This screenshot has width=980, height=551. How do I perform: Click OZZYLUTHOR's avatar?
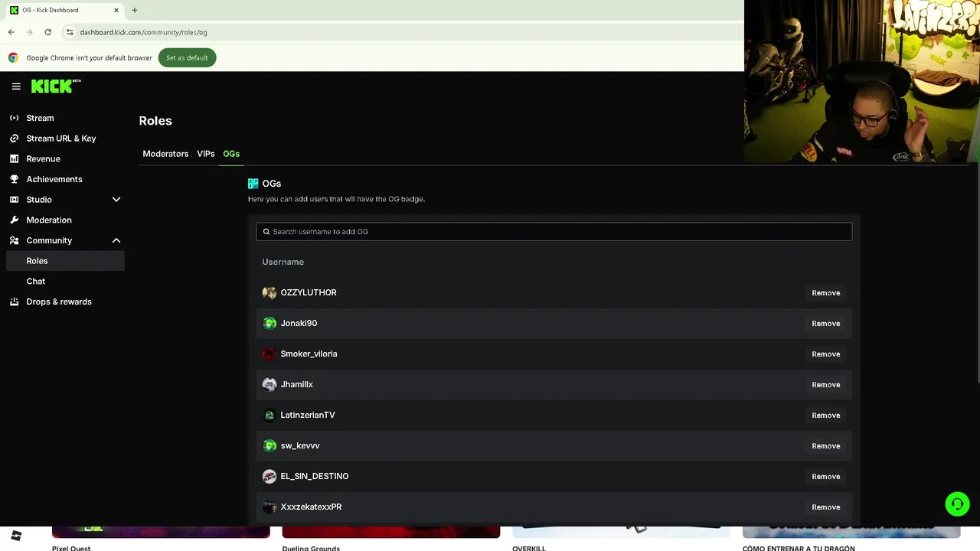[x=269, y=292]
